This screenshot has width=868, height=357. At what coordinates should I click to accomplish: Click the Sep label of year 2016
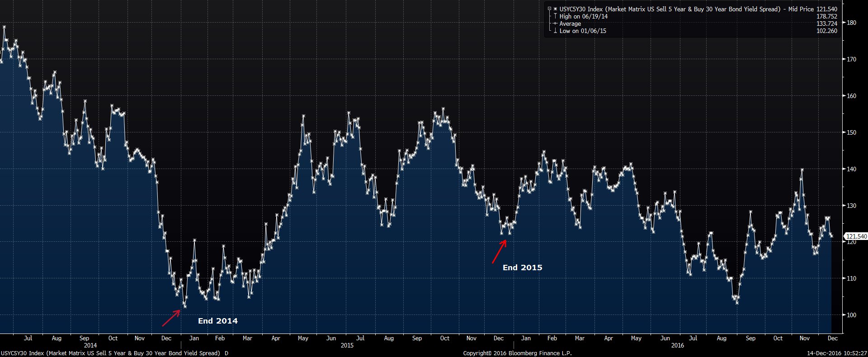point(750,338)
